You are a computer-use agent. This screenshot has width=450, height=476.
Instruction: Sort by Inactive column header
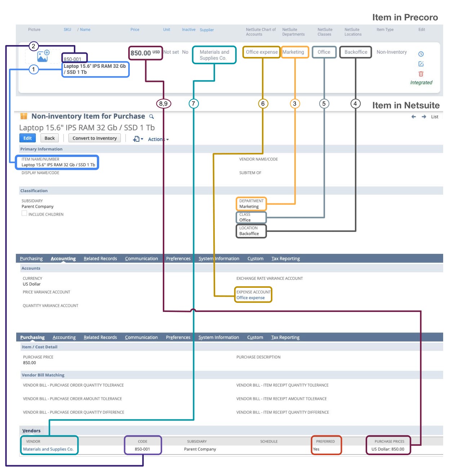tap(188, 30)
